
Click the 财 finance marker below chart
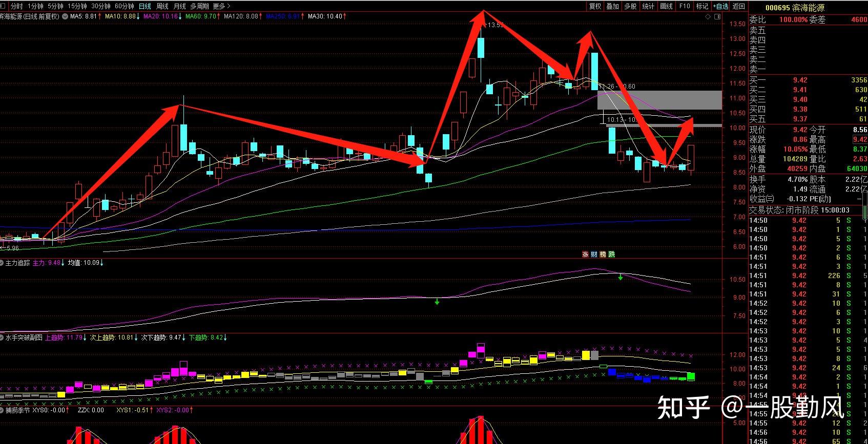tap(594, 254)
